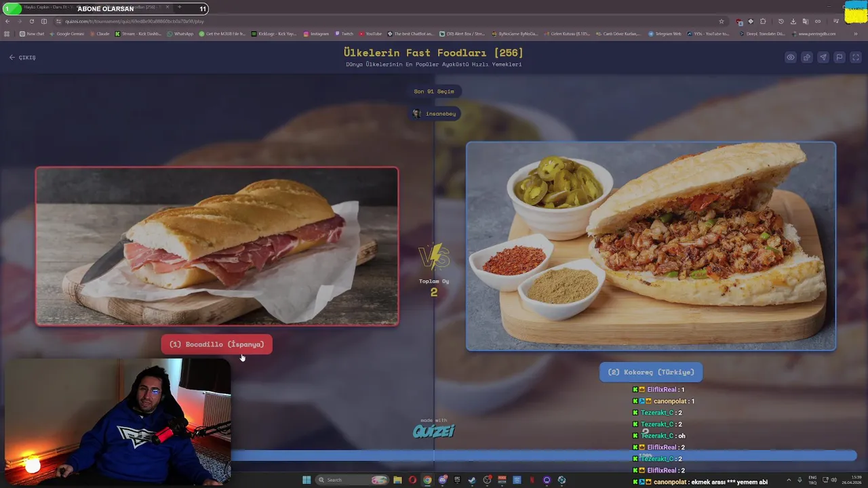
Task: Select the Kokoreç sandwich image
Action: (x=651, y=246)
